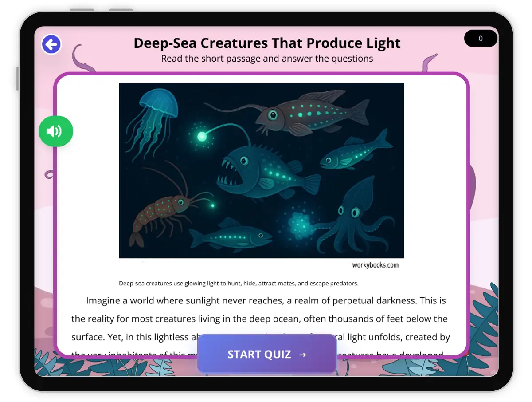This screenshot has height=402, width=532.
Task: Click the workybooks.com watermark
Action: pos(375,265)
